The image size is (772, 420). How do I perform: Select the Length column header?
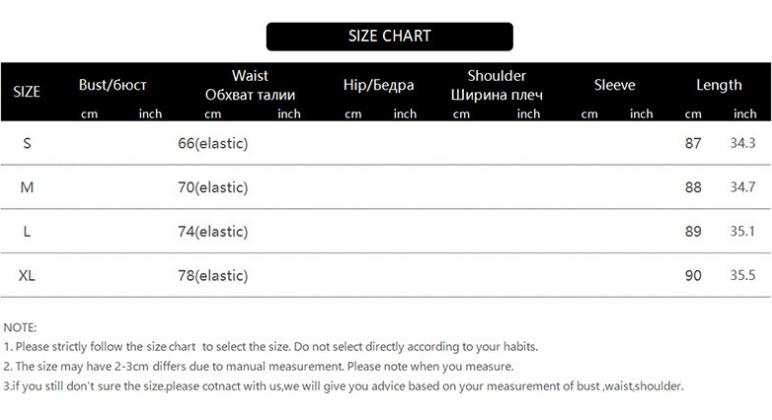719,85
